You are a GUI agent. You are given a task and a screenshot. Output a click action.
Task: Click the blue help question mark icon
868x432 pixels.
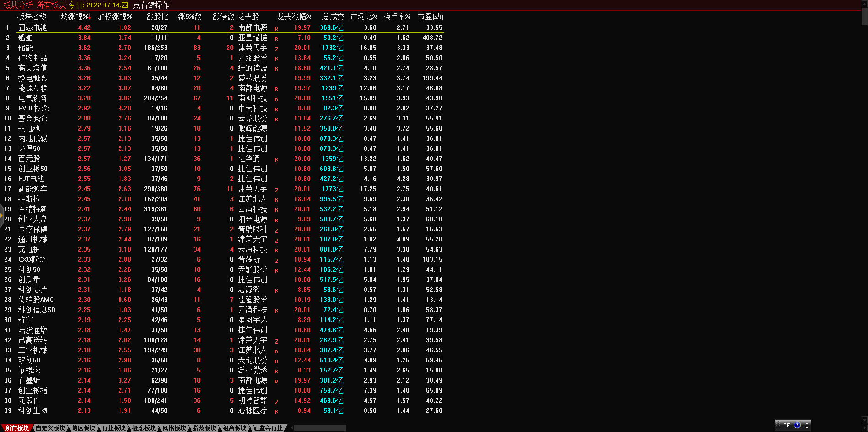797,425
